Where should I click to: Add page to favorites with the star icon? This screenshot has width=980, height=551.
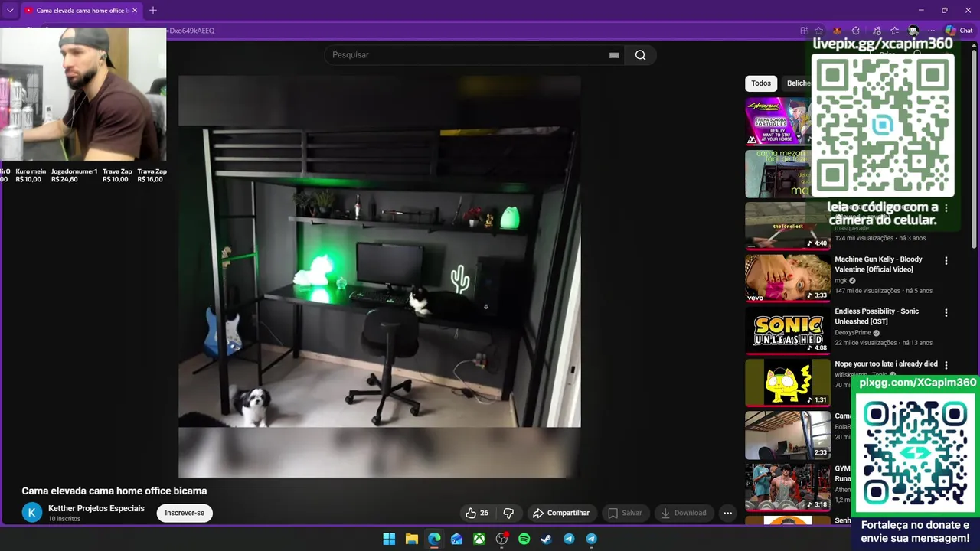coord(819,31)
